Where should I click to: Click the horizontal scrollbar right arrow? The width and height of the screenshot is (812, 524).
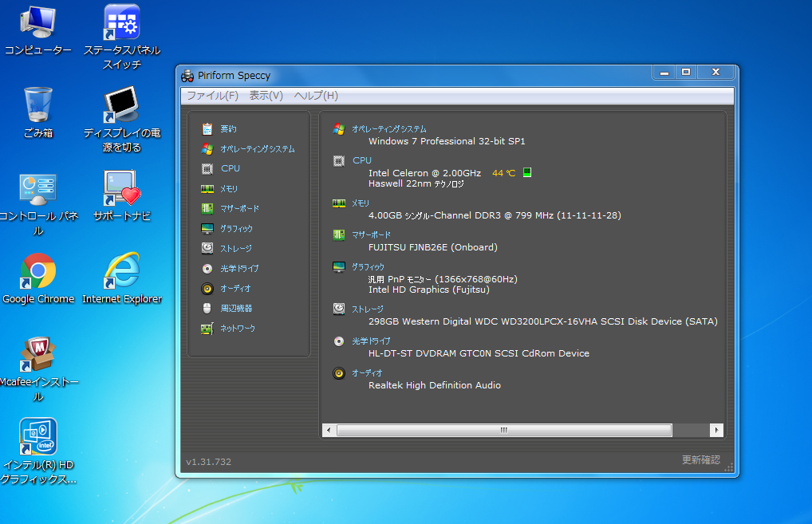[x=716, y=430]
